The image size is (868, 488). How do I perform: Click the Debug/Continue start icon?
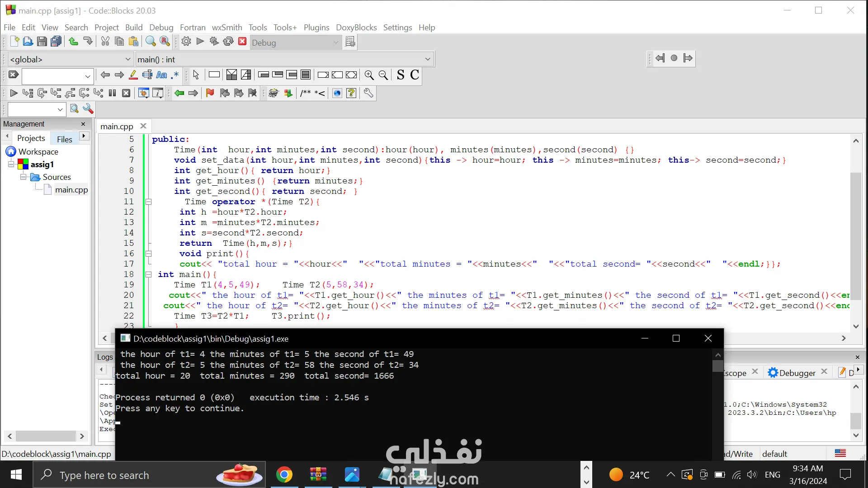14,93
